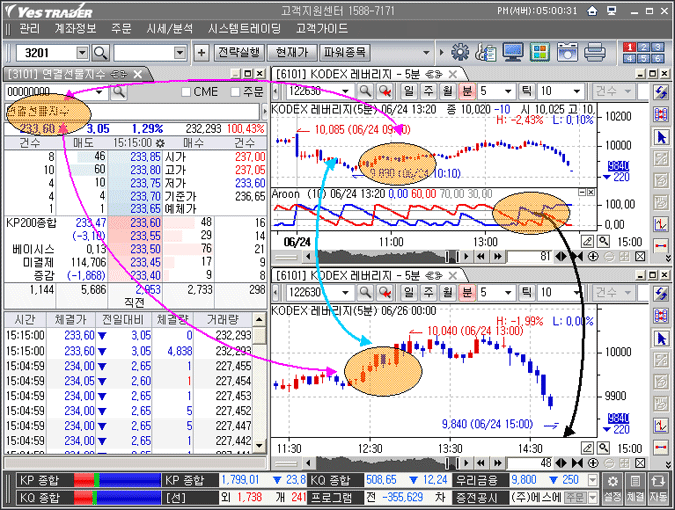This screenshot has width=675, height=510.
Task: Enable the CME checkbox
Action: 185,92
